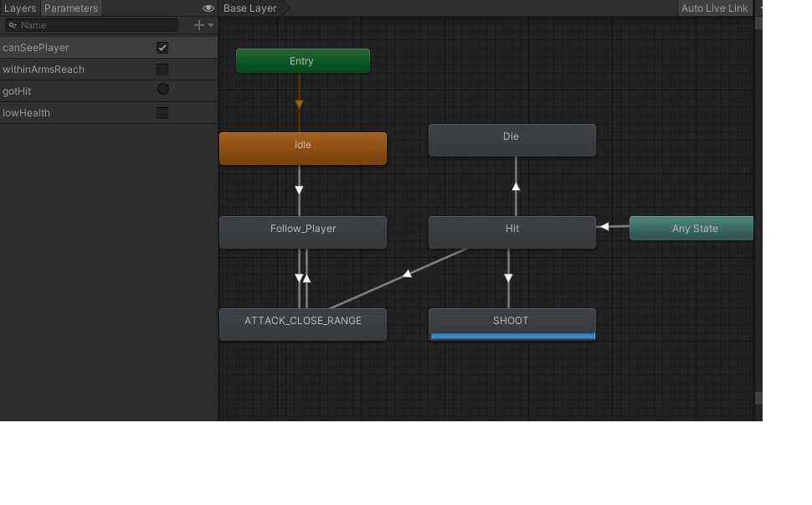
Task: Select the Hit to SHOOT transition arrow
Action: click(x=508, y=278)
